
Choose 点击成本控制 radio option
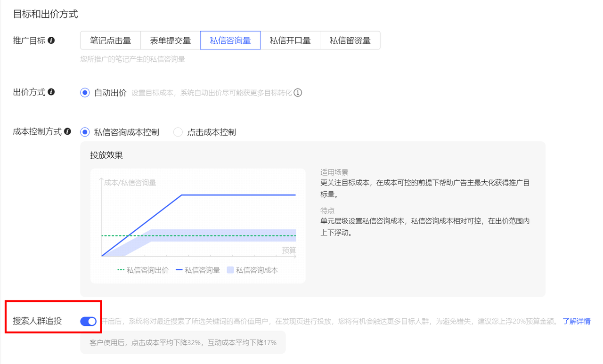coord(178,132)
